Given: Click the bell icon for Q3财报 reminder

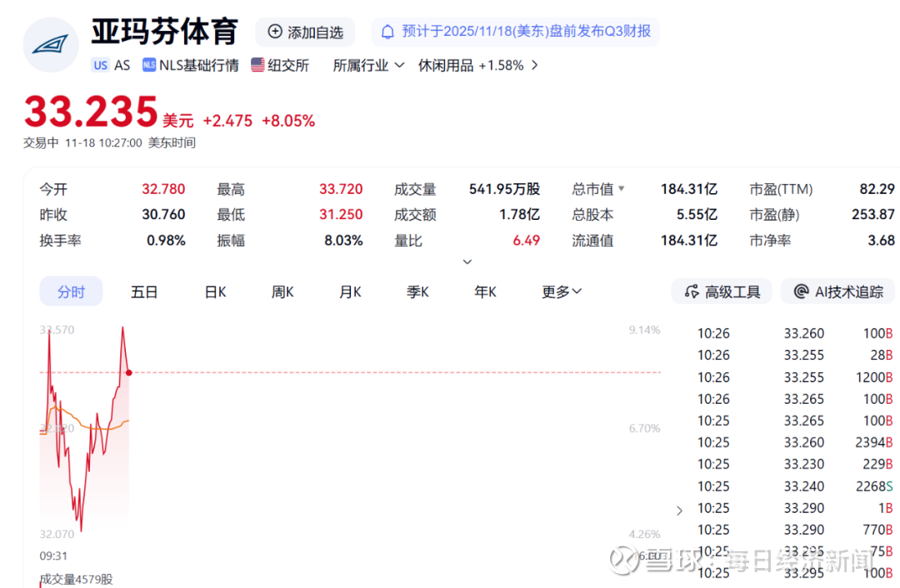Looking at the screenshot, I should pyautogui.click(x=388, y=32).
